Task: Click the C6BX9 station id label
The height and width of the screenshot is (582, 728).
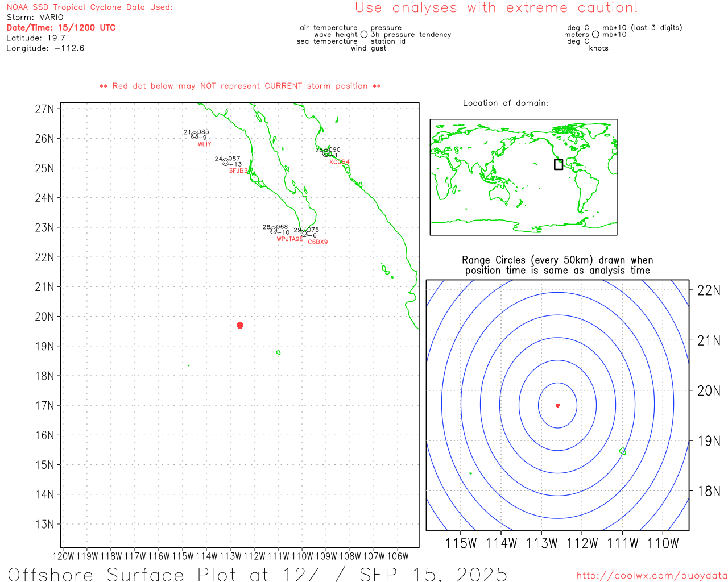Action: pyautogui.click(x=318, y=242)
